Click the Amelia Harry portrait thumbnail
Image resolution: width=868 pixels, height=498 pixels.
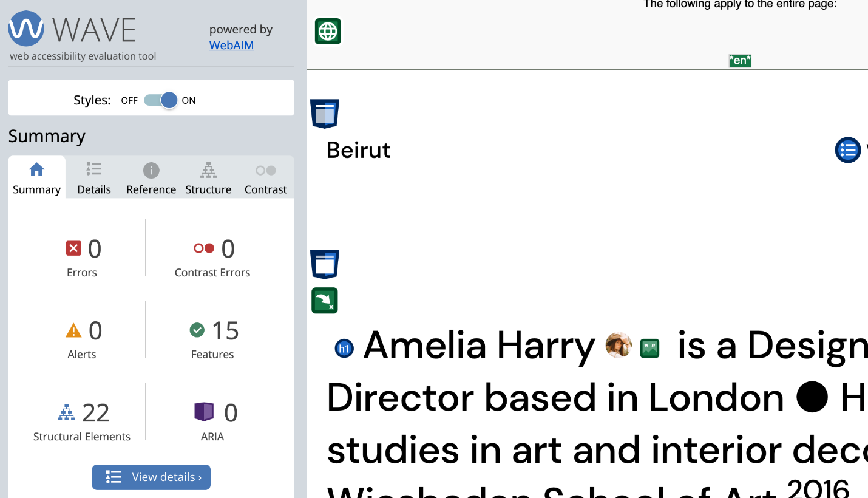pyautogui.click(x=619, y=345)
